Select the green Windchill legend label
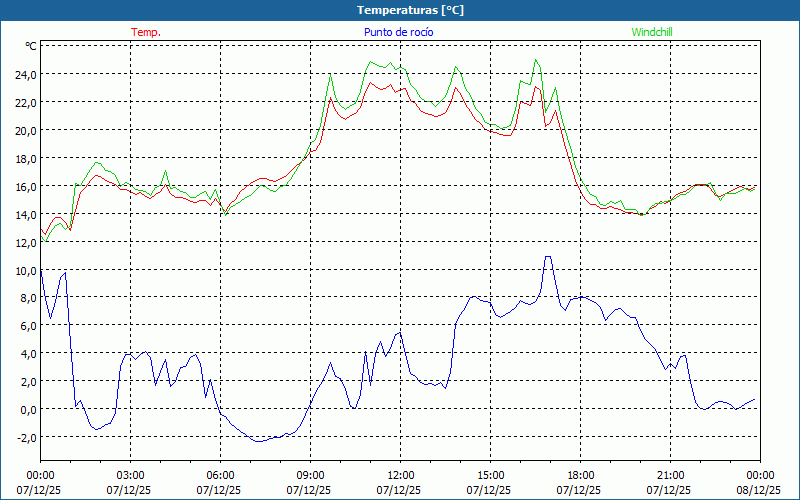Screen dimensions: 800x500 [x=652, y=32]
